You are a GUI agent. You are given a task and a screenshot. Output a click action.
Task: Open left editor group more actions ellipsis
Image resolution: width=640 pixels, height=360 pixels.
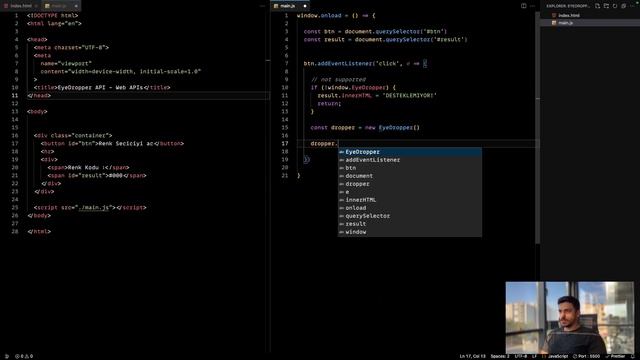pyautogui.click(x=262, y=6)
